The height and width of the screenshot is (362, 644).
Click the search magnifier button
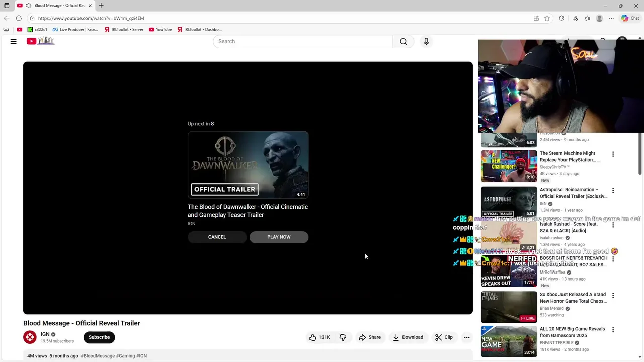[404, 41]
